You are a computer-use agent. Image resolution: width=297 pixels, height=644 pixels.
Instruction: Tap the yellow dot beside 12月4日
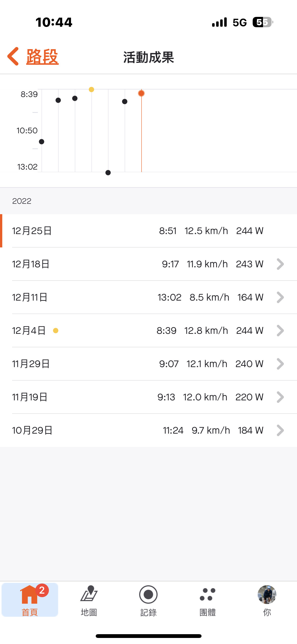(x=56, y=331)
